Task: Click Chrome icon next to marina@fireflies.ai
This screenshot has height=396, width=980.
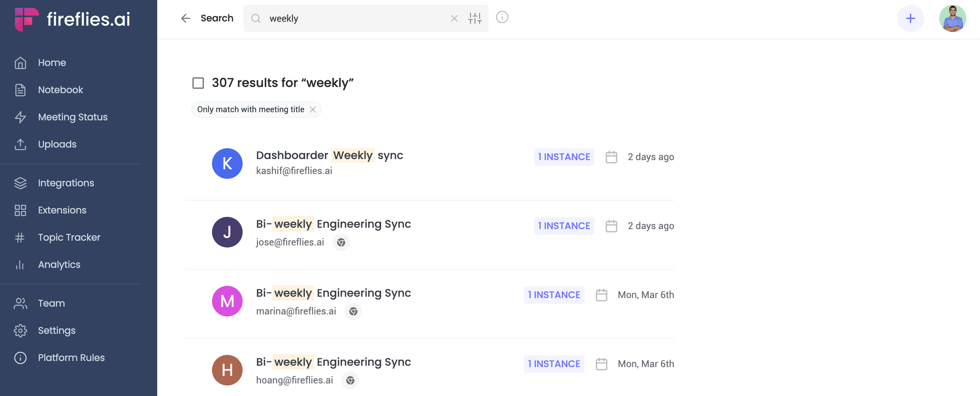Action: tap(353, 311)
